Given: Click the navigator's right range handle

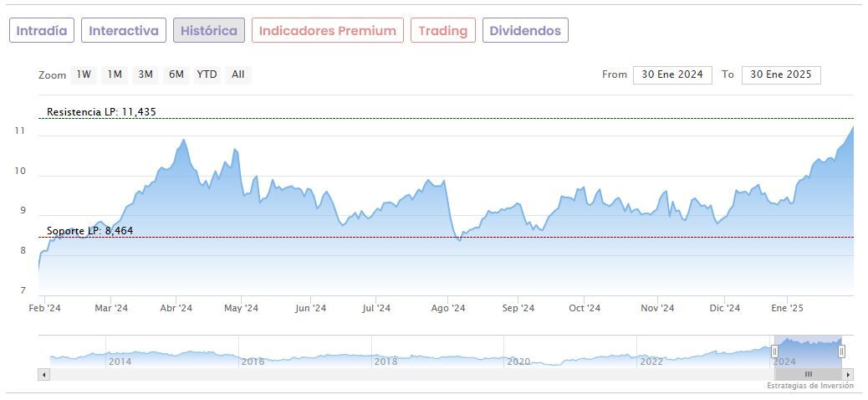Looking at the screenshot, I should click(841, 351).
